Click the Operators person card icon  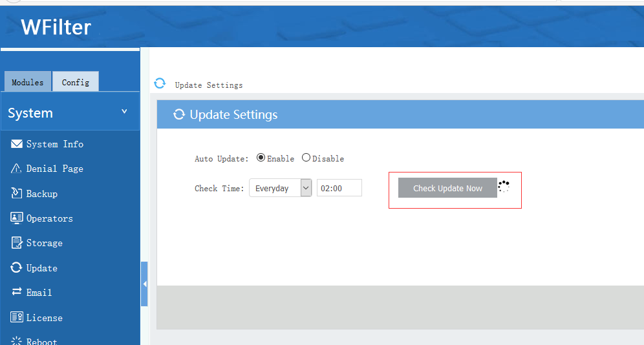coord(16,218)
